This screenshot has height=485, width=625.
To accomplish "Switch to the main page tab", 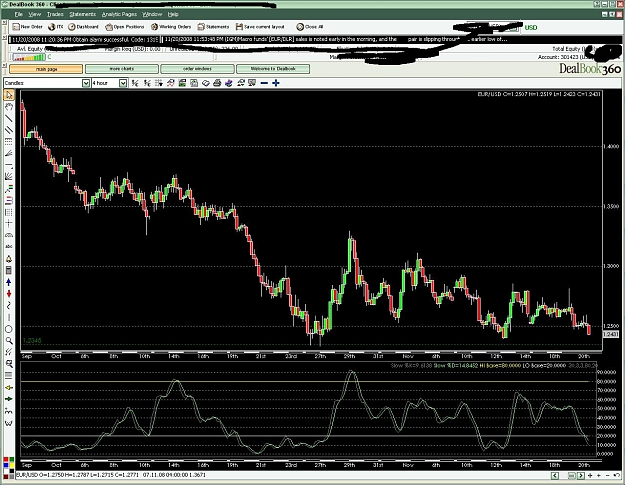I will coord(46,69).
